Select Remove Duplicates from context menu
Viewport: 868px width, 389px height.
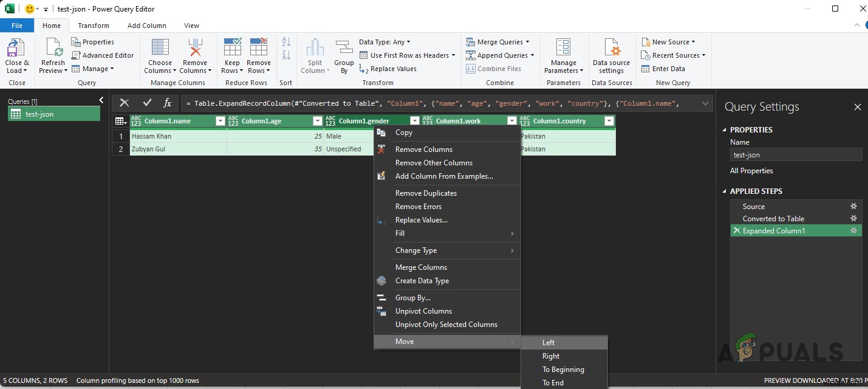[x=426, y=193]
